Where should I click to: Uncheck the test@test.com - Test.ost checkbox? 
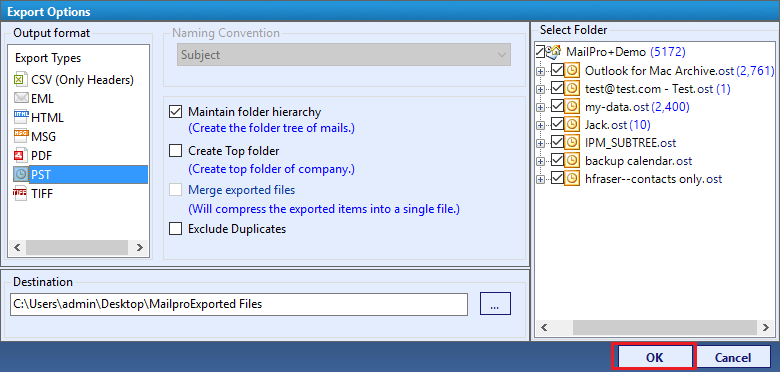tap(558, 89)
